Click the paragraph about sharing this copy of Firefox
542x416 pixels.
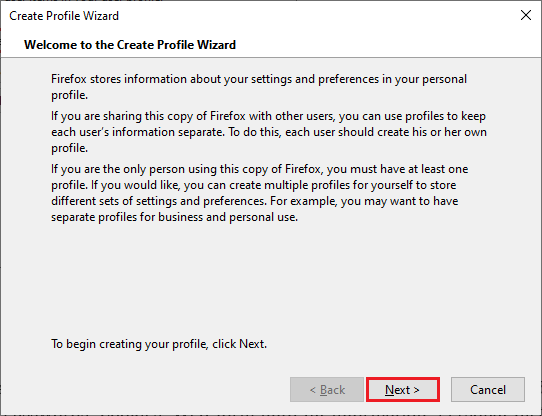[269, 132]
